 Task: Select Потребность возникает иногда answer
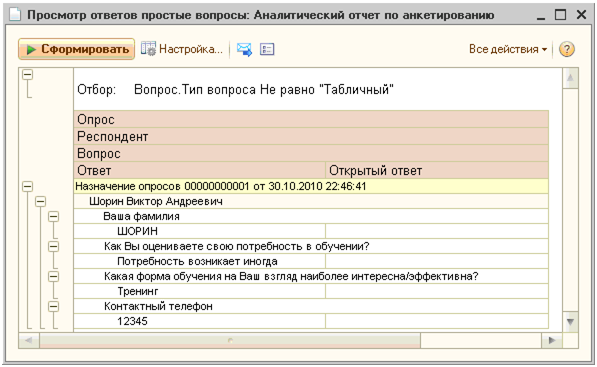coord(200,262)
